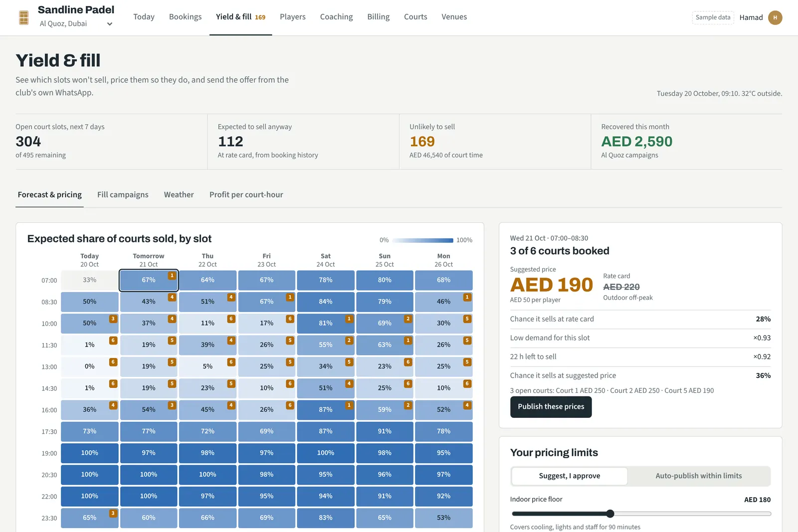This screenshot has height=532, width=798.
Task: Show the Profit per court-hour tab
Action: [x=246, y=194]
